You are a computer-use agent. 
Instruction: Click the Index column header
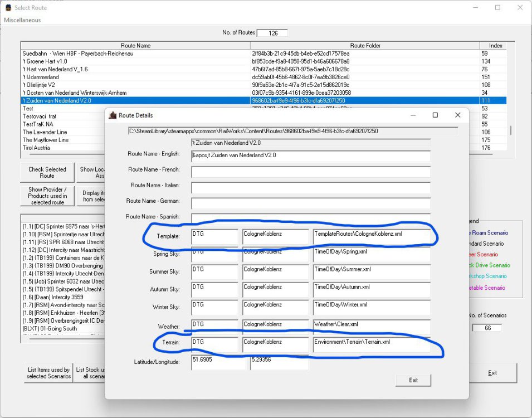[x=495, y=46]
